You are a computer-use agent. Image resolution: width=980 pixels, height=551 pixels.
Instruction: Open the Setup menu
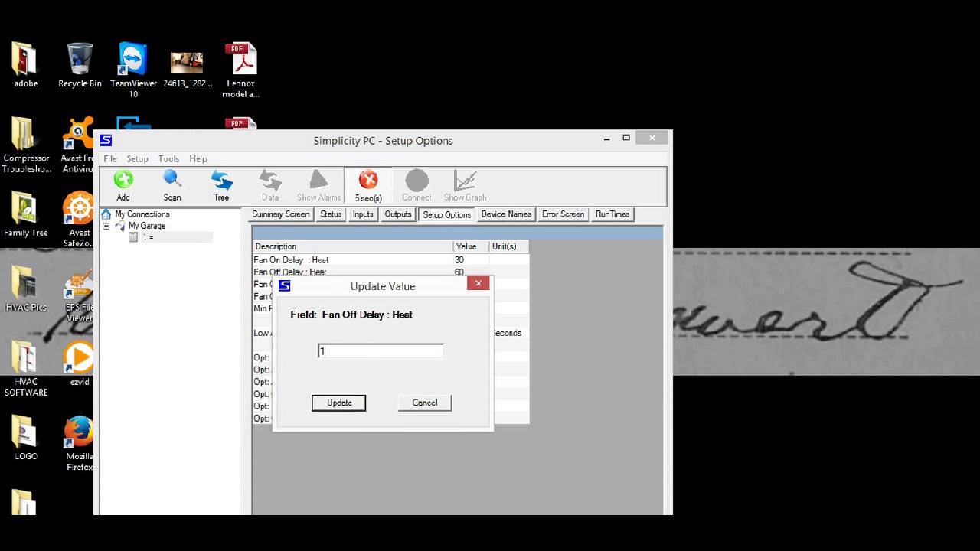point(137,159)
